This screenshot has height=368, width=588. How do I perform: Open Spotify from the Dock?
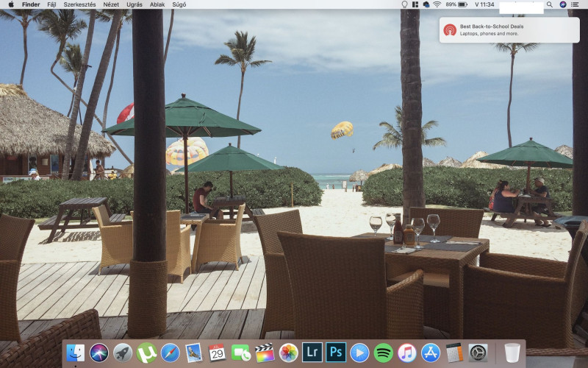click(x=383, y=353)
